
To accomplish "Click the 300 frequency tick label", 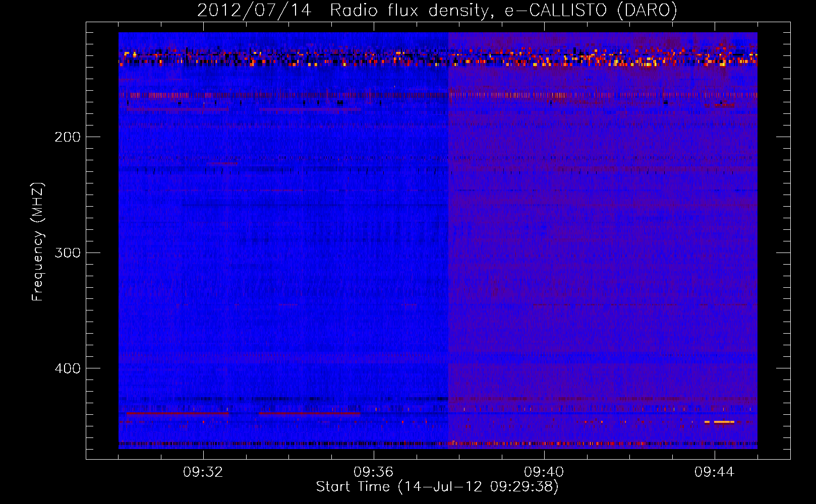I will coord(68,253).
